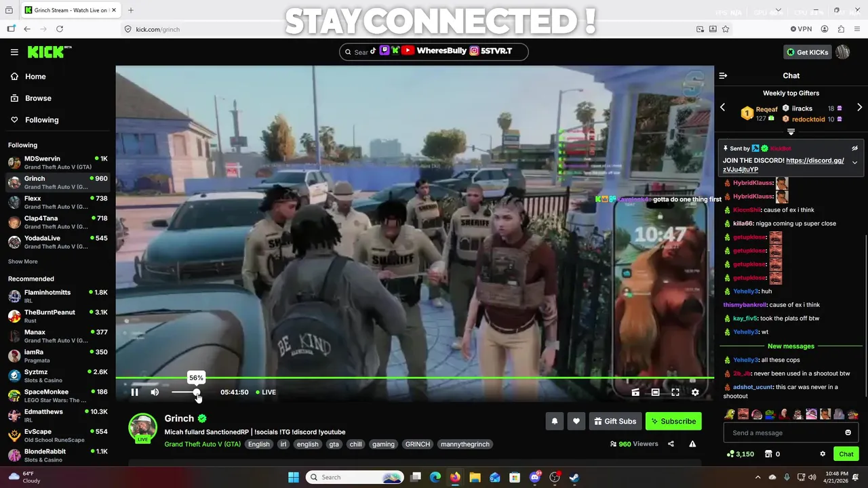
Task: Click Grinch's streamer avatar with LIVE badge
Action: pyautogui.click(x=142, y=428)
